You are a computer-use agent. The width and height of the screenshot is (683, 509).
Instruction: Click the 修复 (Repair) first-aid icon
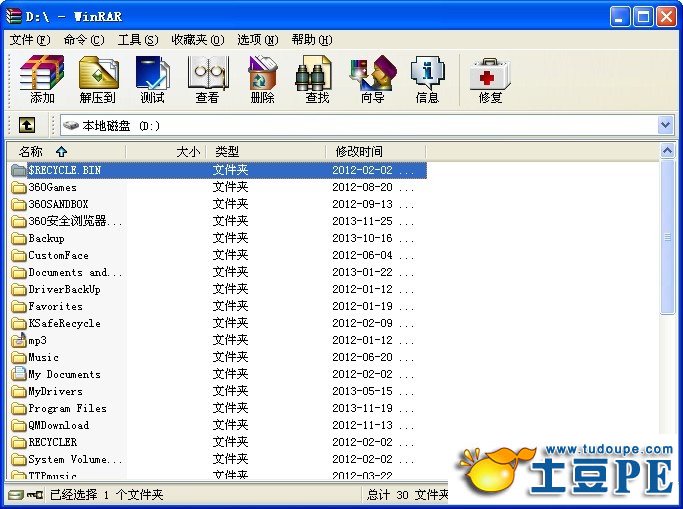[490, 79]
